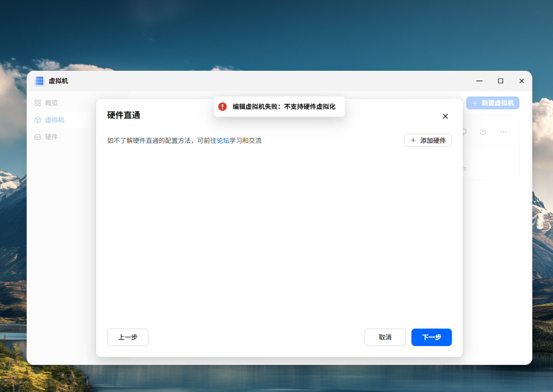
Task: Cancel the dialog with 取消
Action: (385, 337)
